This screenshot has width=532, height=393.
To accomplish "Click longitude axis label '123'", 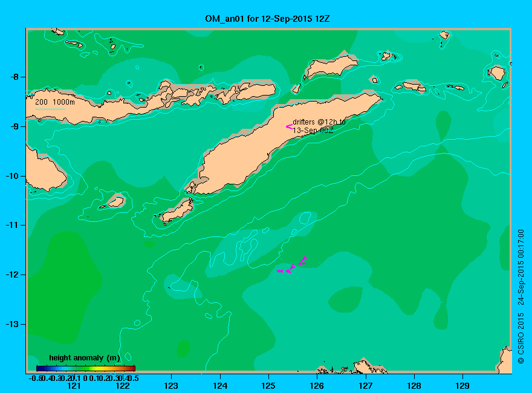I will (171, 386).
